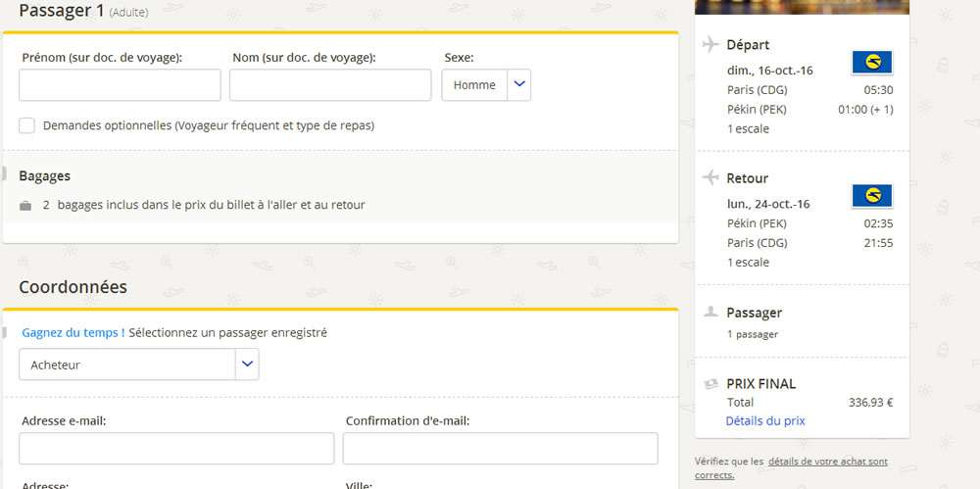Screen dimensions: 980x489
Task: Click the passenger silhouette icon
Action: [x=711, y=312]
